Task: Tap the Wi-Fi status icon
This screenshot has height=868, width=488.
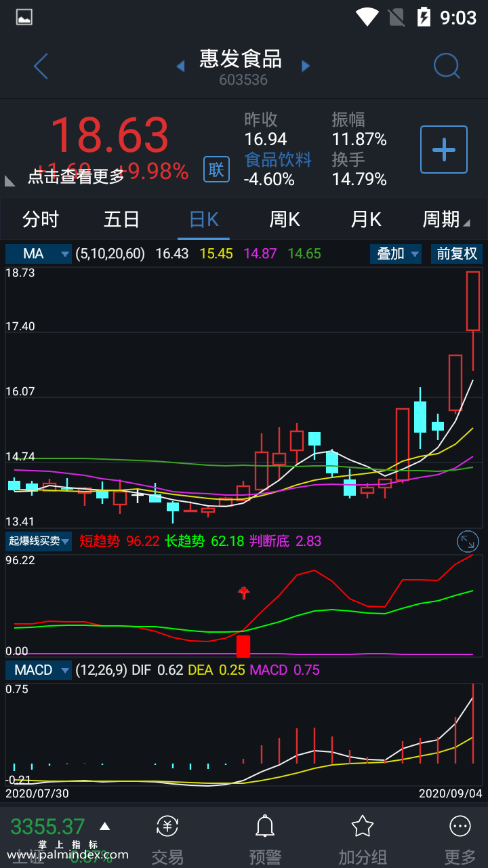Action: point(367,16)
